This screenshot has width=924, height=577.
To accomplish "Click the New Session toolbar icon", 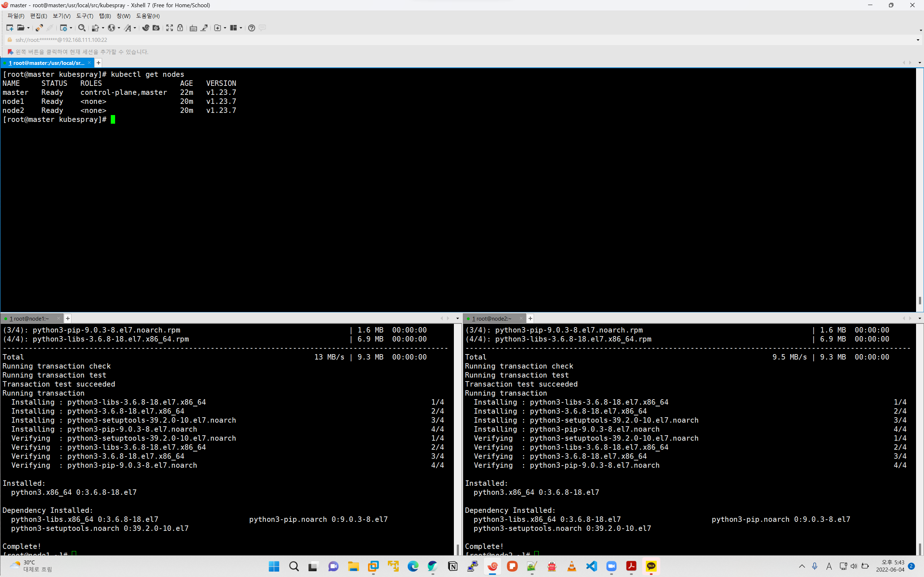I will pyautogui.click(x=9, y=28).
